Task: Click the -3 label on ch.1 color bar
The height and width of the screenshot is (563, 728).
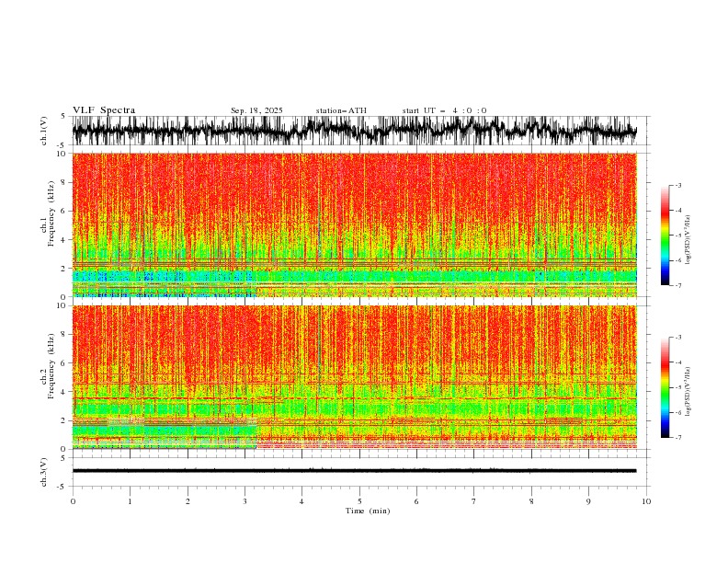Action: [x=678, y=185]
